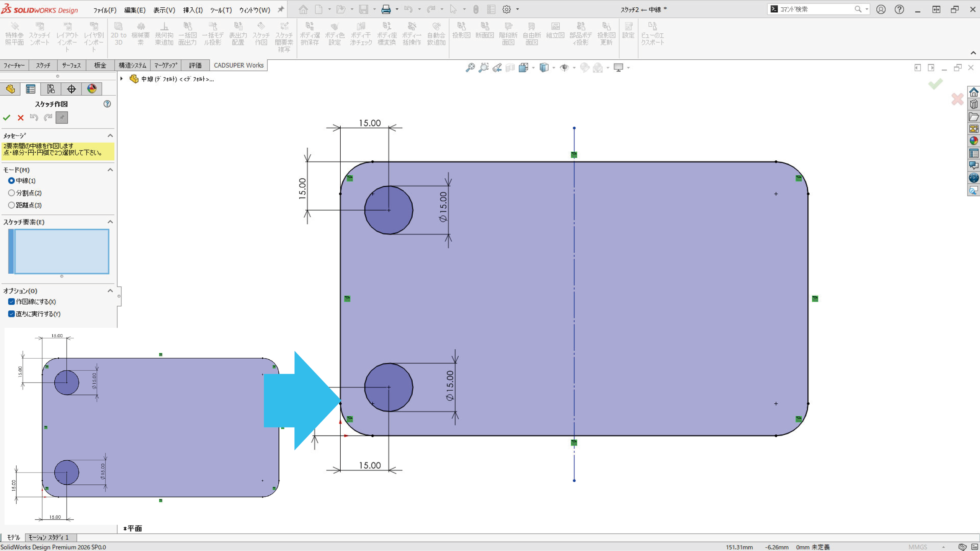Click the red X cancel icon
Screen dimensions: 980x551
[x=21, y=117]
